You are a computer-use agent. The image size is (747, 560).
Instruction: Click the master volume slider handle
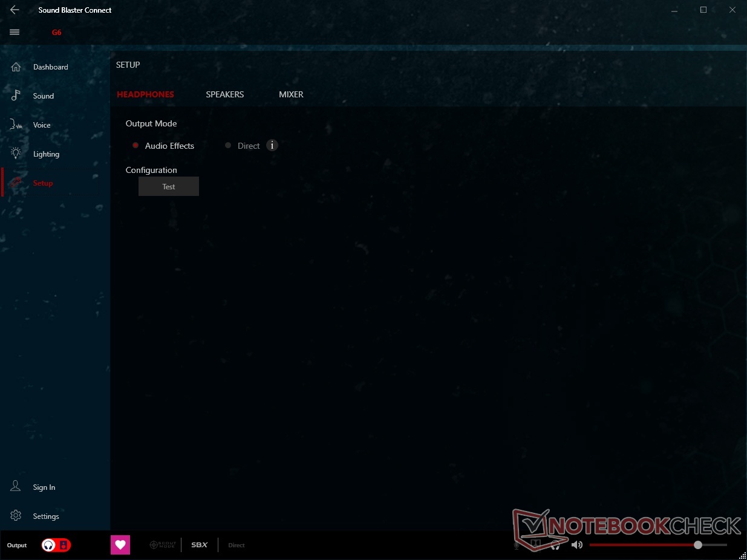pos(698,545)
